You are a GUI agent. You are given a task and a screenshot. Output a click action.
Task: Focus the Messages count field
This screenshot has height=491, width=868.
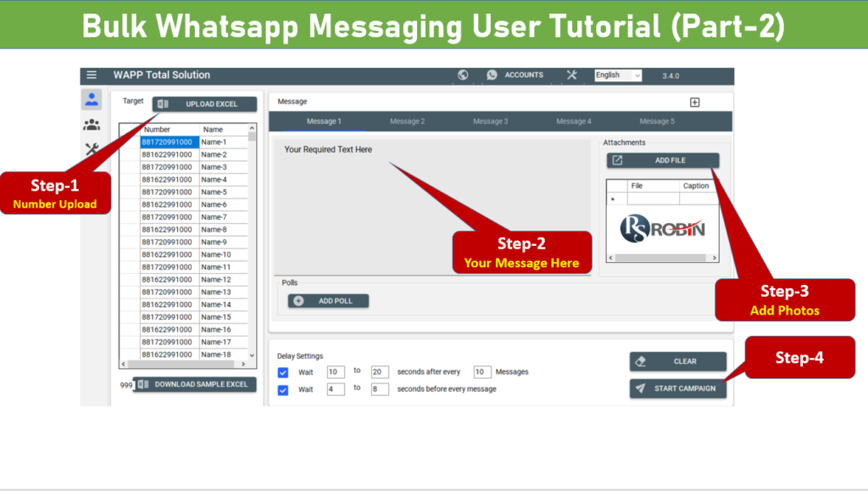point(482,372)
